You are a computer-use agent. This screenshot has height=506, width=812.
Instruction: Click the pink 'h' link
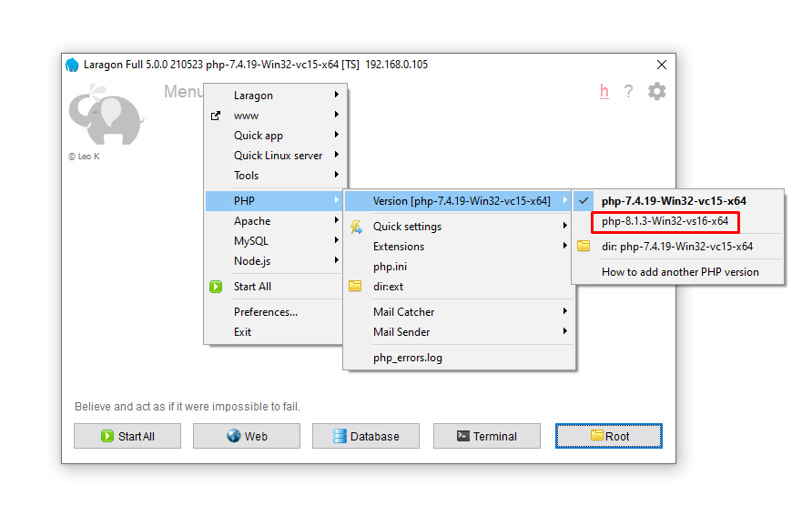[x=604, y=91]
